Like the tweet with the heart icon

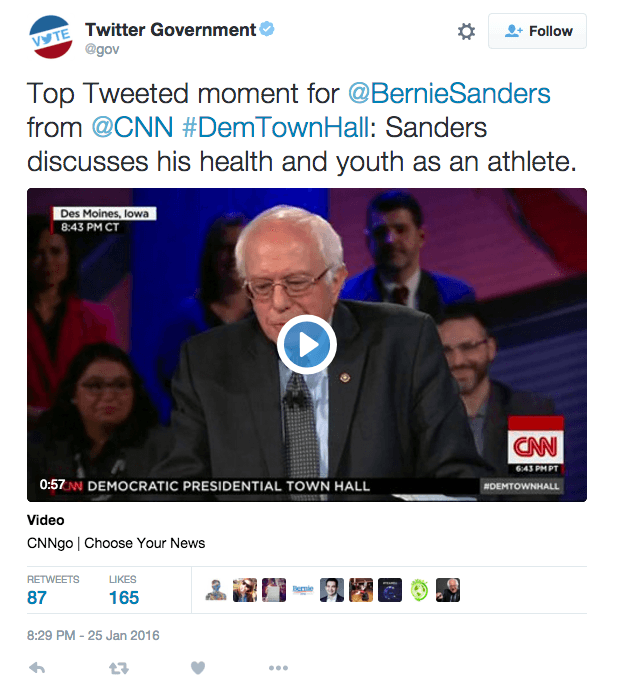(x=198, y=667)
